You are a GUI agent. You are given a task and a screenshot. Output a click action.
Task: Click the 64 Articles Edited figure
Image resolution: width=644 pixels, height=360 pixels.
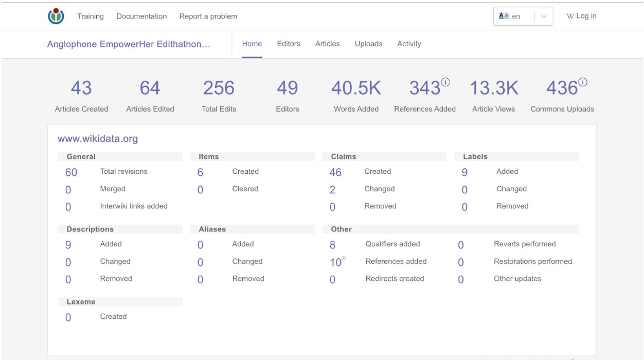pos(150,88)
